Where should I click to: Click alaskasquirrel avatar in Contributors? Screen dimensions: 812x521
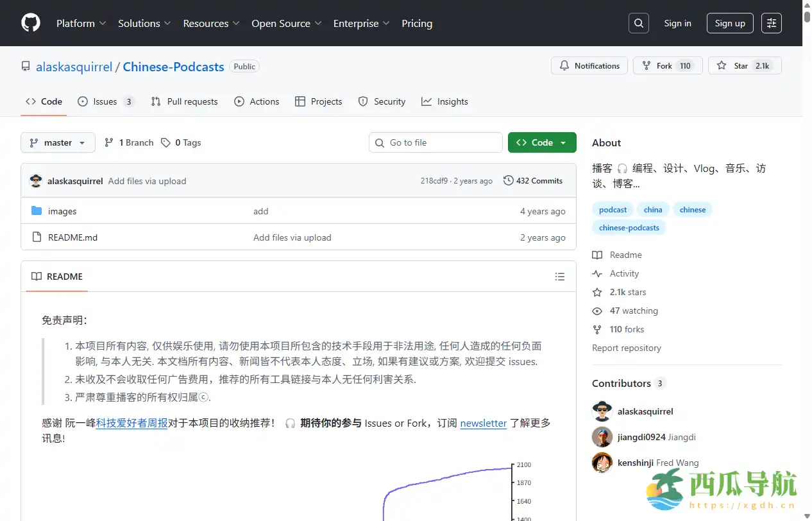(602, 411)
